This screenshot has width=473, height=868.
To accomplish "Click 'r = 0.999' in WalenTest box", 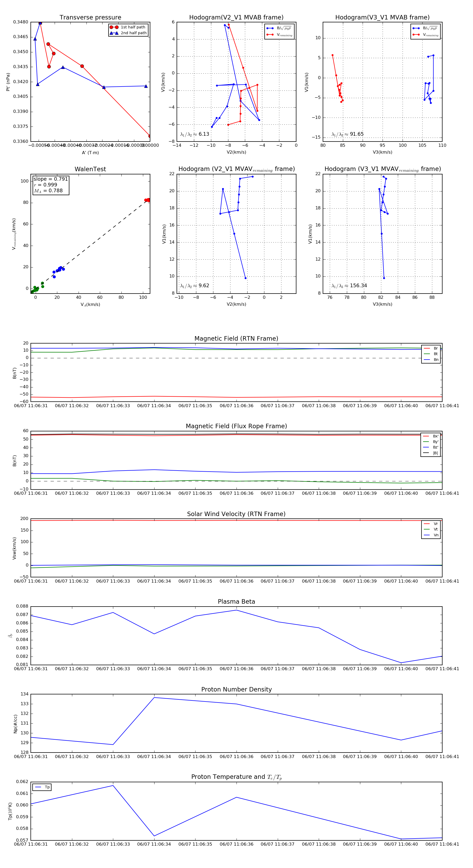I will pos(45,185).
